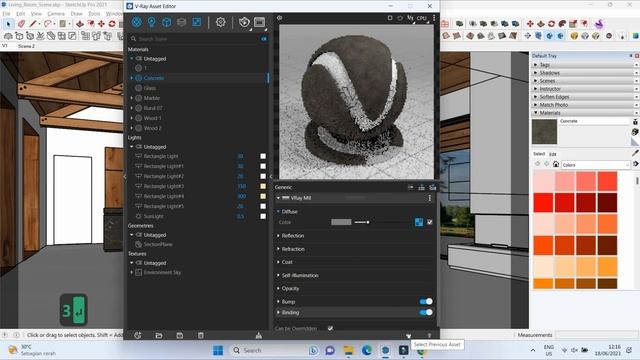Click the save asset to file icon
This screenshot has width=640, height=360.
click(x=180, y=336)
